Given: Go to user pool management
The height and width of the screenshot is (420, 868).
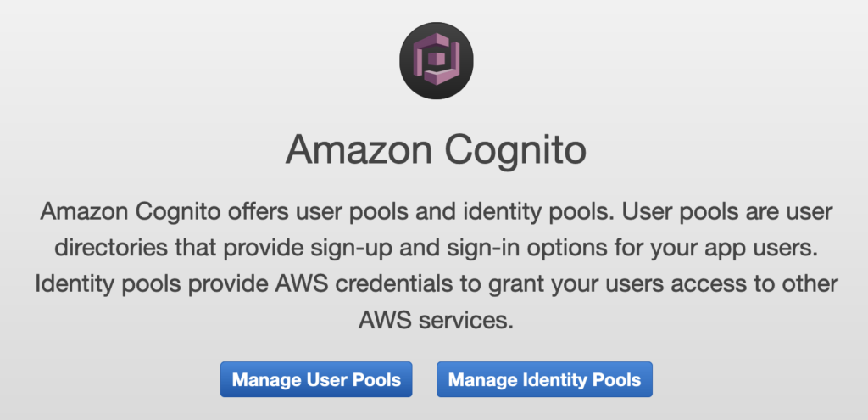Looking at the screenshot, I should 316,379.
